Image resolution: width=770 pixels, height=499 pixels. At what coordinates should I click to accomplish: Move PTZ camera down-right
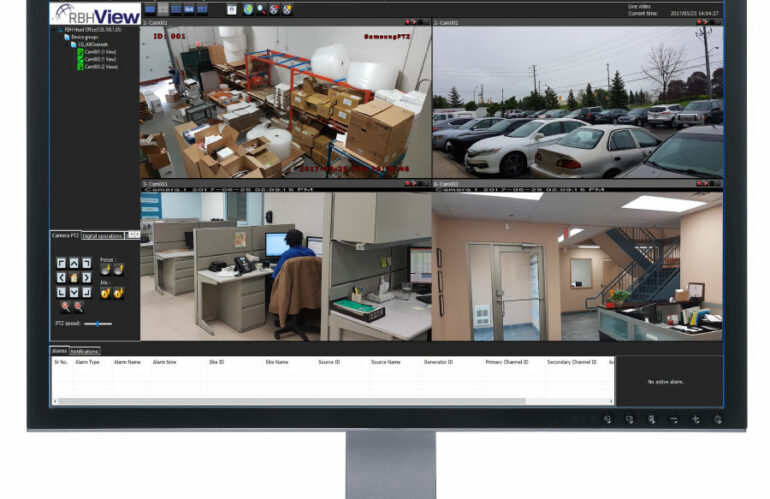click(86, 293)
